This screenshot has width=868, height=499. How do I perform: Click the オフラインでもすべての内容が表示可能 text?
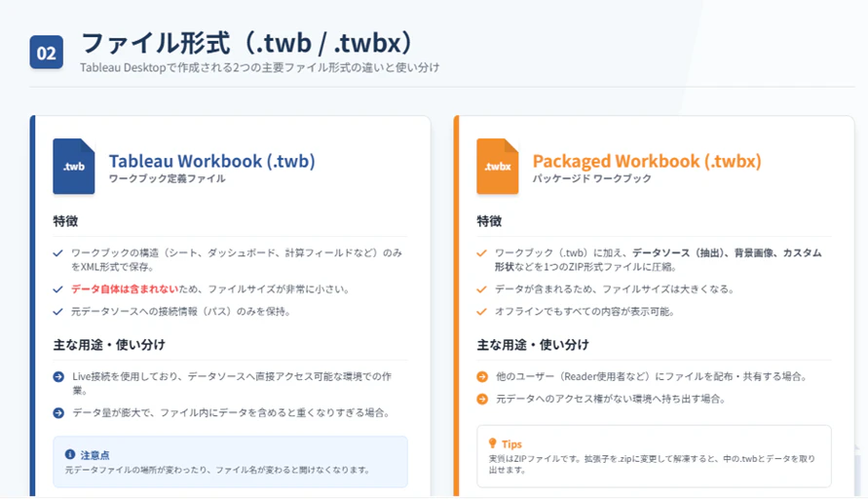pos(585,312)
